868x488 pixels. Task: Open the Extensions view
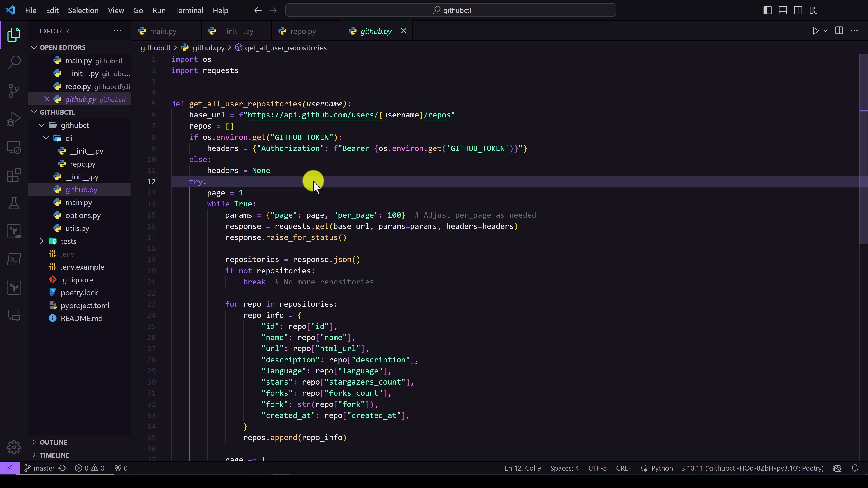pos(14,175)
